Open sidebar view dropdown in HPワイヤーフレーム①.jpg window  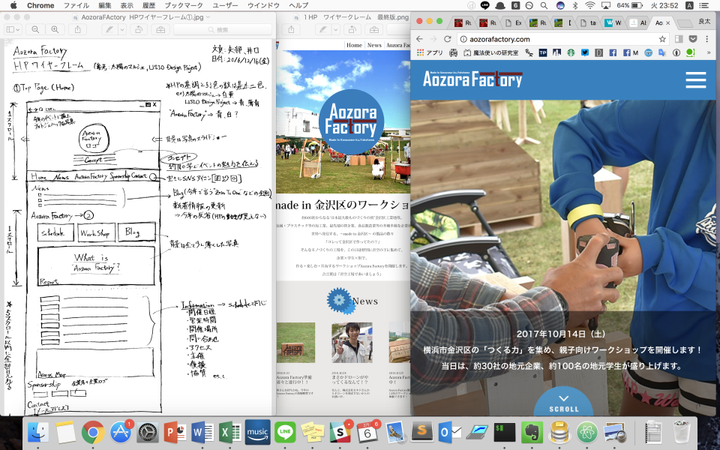[x=12, y=29]
